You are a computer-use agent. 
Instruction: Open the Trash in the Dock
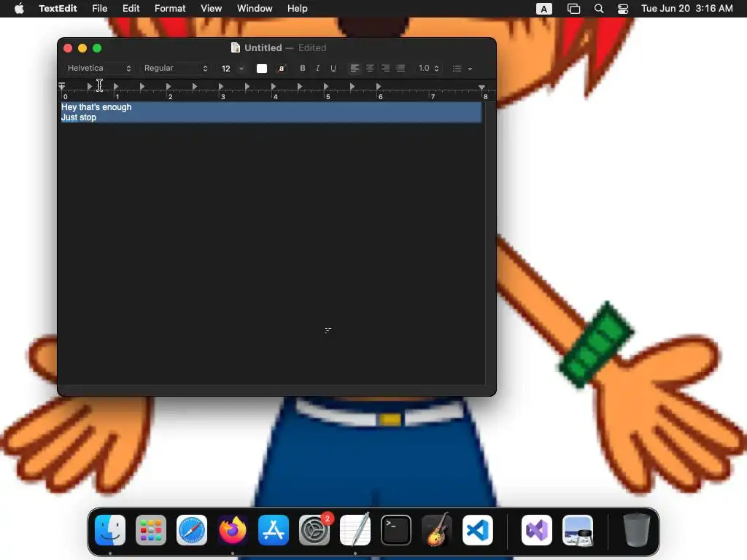636,530
